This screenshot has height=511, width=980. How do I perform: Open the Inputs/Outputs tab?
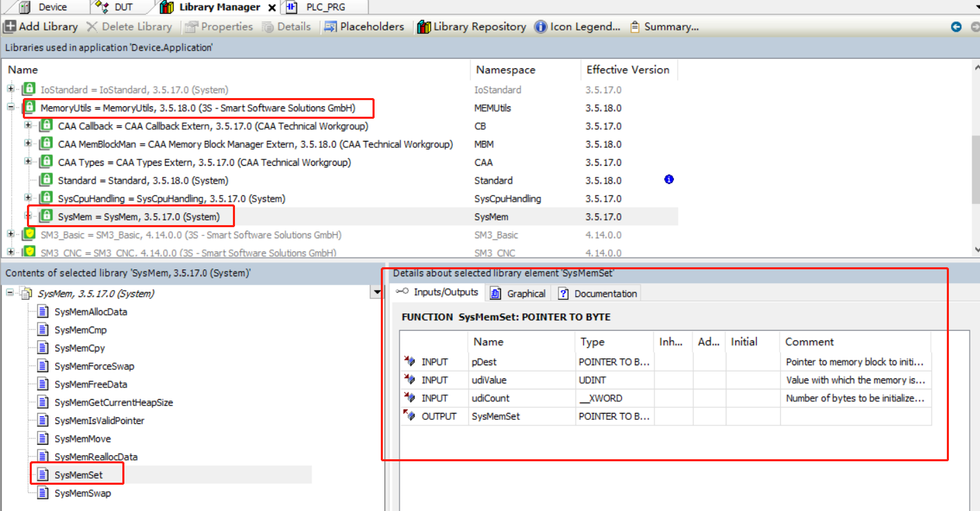[x=437, y=292]
